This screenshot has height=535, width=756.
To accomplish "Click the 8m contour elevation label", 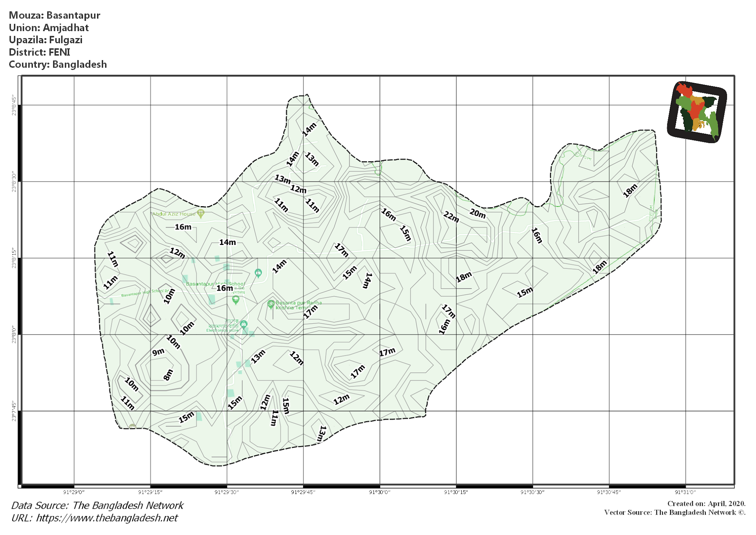I will pos(168,375).
